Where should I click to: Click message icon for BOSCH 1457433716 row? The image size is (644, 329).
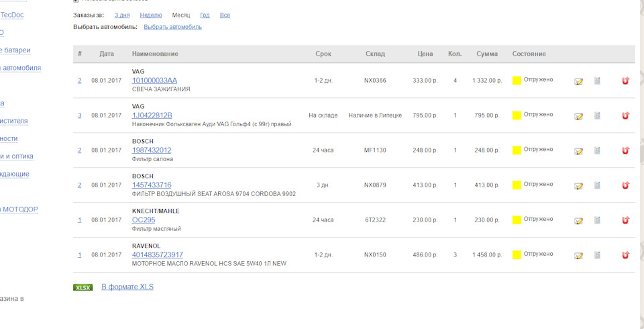click(x=578, y=186)
